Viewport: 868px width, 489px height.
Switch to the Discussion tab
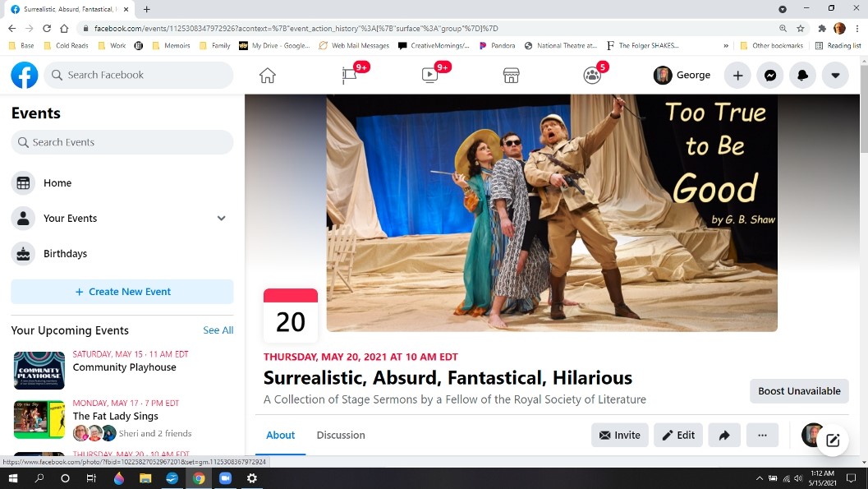[x=341, y=436]
